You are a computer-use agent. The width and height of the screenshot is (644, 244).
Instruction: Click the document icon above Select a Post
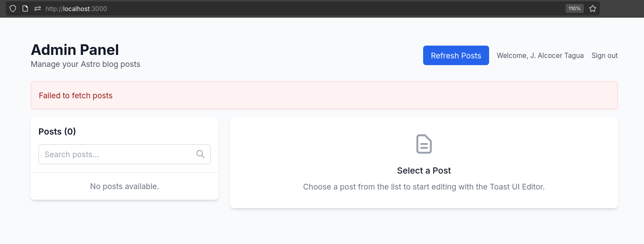pos(424,144)
